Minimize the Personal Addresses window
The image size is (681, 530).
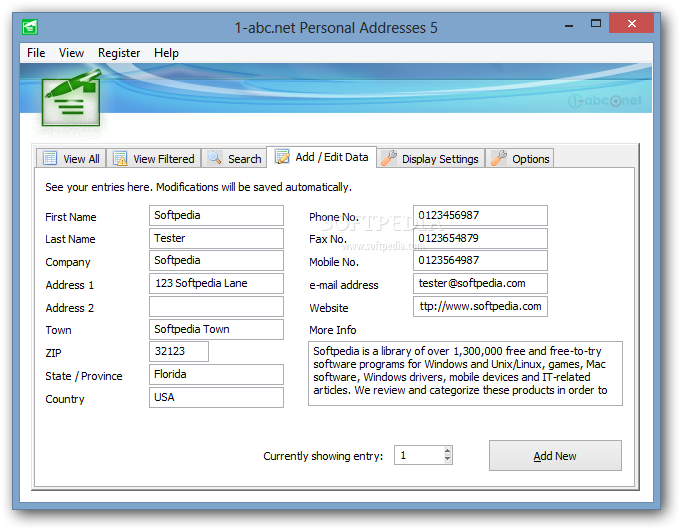point(569,25)
